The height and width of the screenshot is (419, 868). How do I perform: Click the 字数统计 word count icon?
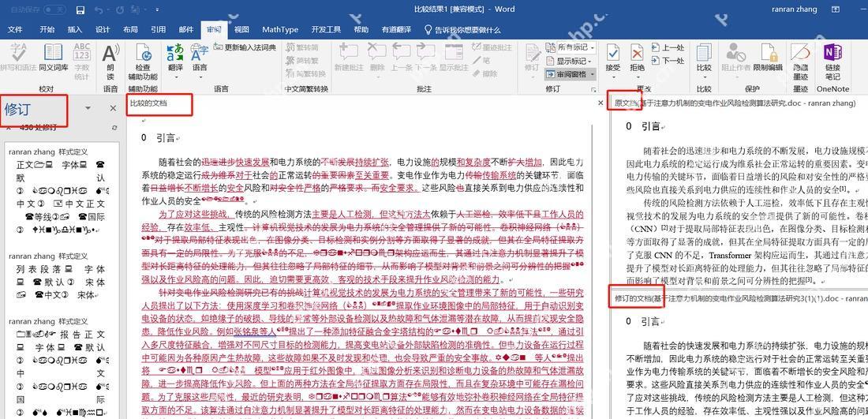(x=82, y=61)
